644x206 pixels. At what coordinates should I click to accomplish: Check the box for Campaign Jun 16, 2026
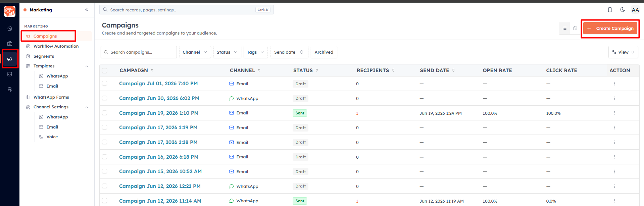105,157
